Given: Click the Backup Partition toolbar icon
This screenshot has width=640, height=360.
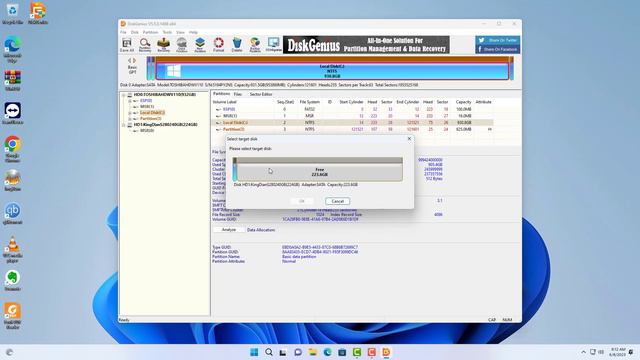Looking at the screenshot, I should click(x=255, y=45).
